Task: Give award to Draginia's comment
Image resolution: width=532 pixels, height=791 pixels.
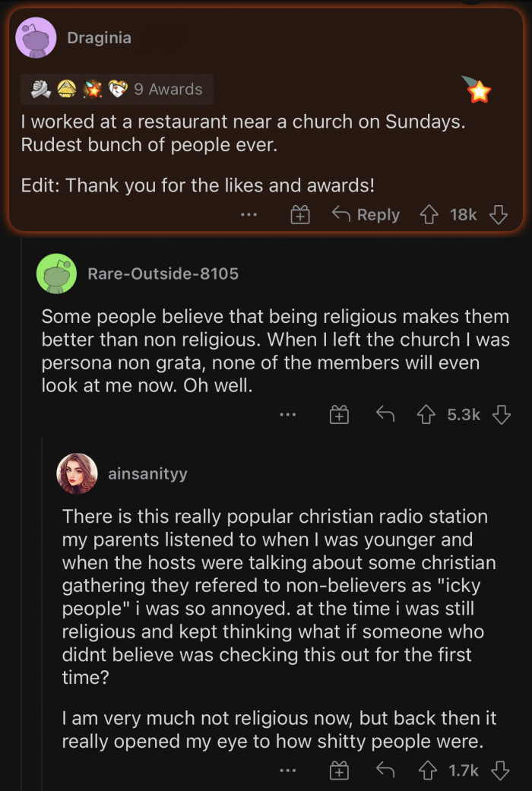Action: click(x=300, y=216)
